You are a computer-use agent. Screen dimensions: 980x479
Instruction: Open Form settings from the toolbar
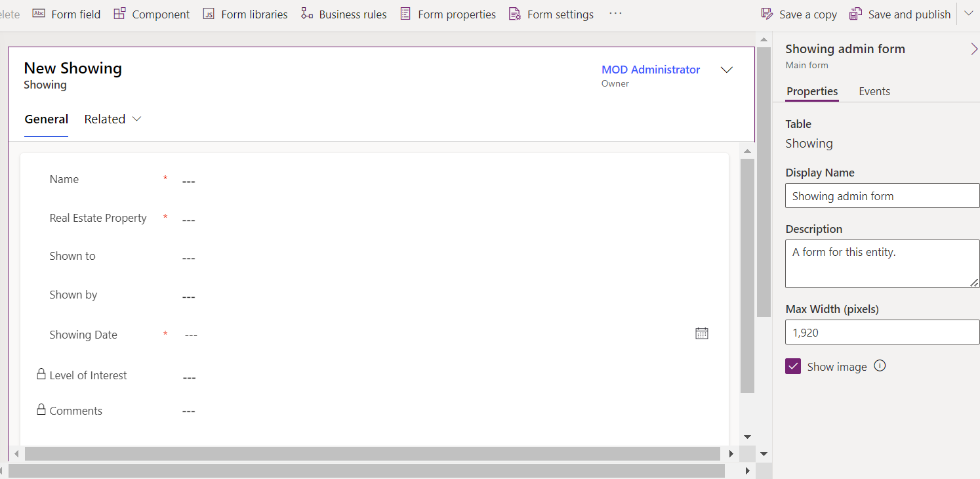point(516,14)
